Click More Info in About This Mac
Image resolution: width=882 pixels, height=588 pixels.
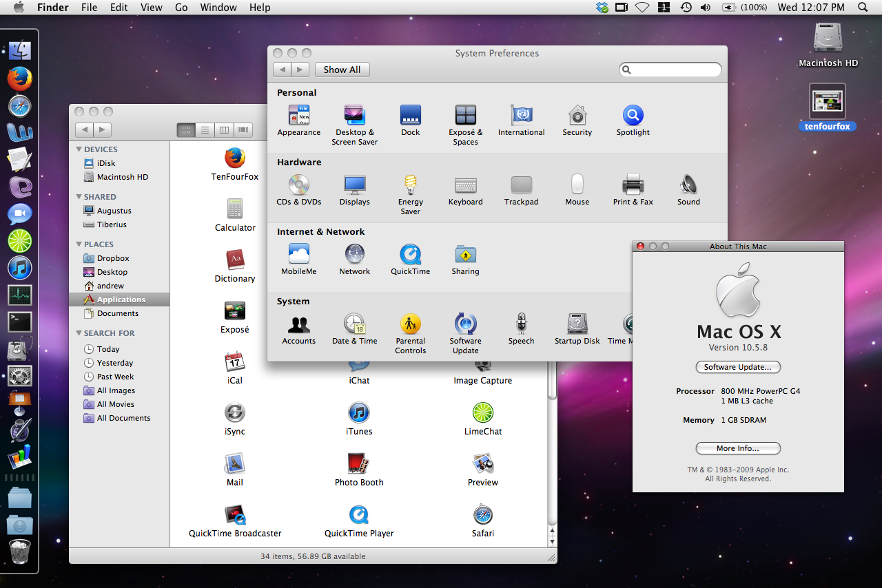tap(738, 448)
